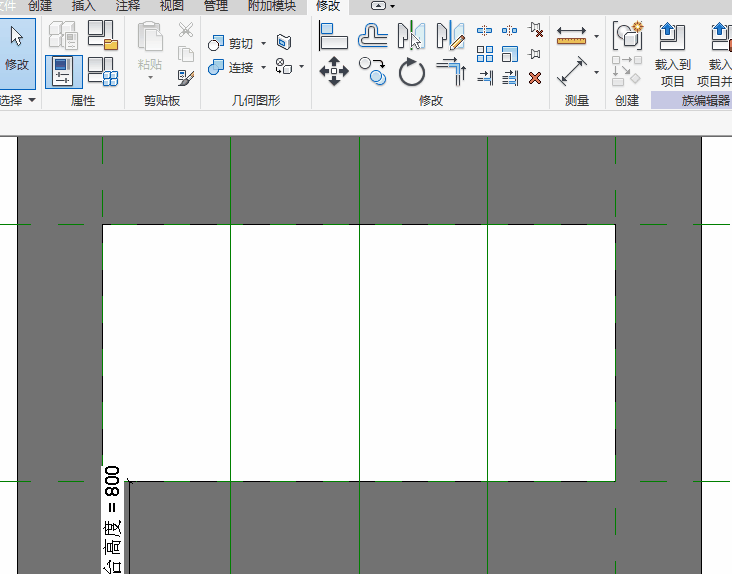Image resolution: width=732 pixels, height=574 pixels.
Task: Click the Create Group icon with star
Action: click(628, 35)
